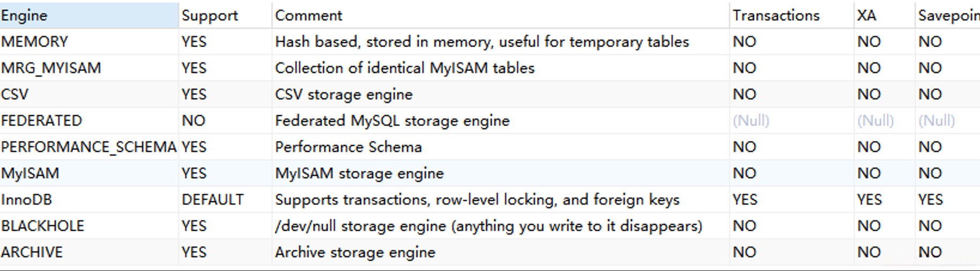Image resolution: width=980 pixels, height=271 pixels.
Task: Click the FEDERATED engine cell
Action: click(42, 121)
